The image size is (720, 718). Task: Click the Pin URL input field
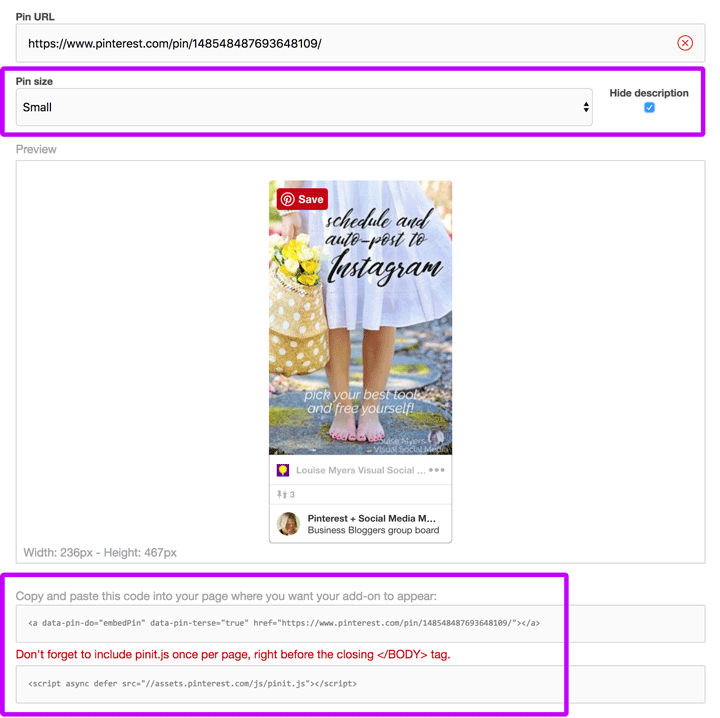coord(360,43)
